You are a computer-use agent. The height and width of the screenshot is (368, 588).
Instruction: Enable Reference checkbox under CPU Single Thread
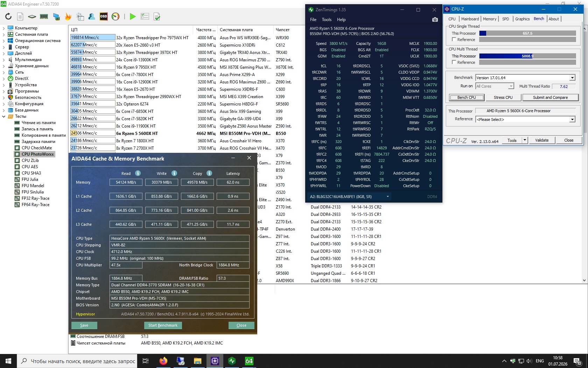454,40
